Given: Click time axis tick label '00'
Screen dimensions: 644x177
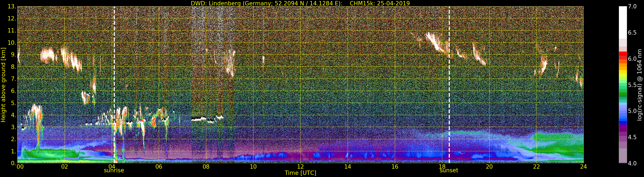Looking at the screenshot, I should 20,167.
